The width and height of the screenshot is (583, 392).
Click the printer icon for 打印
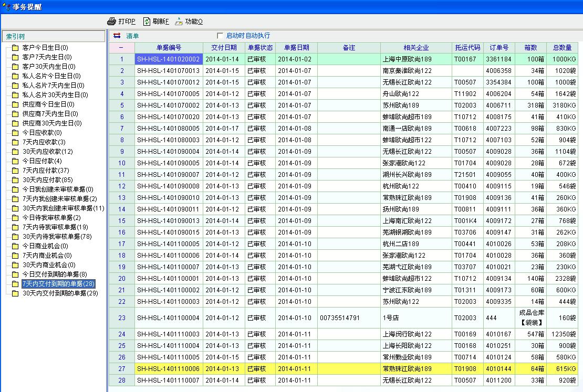(111, 22)
